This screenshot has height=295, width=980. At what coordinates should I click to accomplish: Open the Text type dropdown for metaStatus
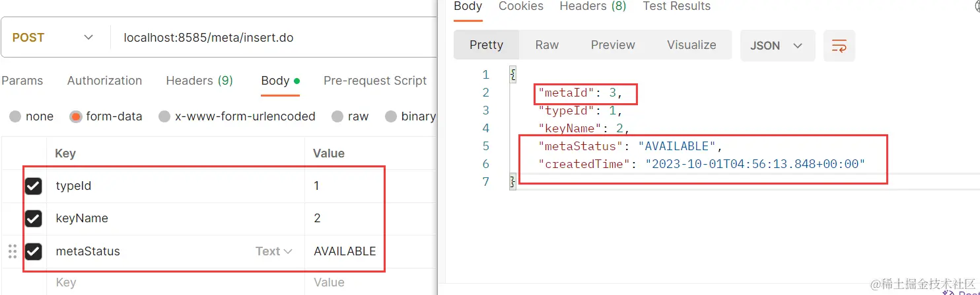(273, 251)
